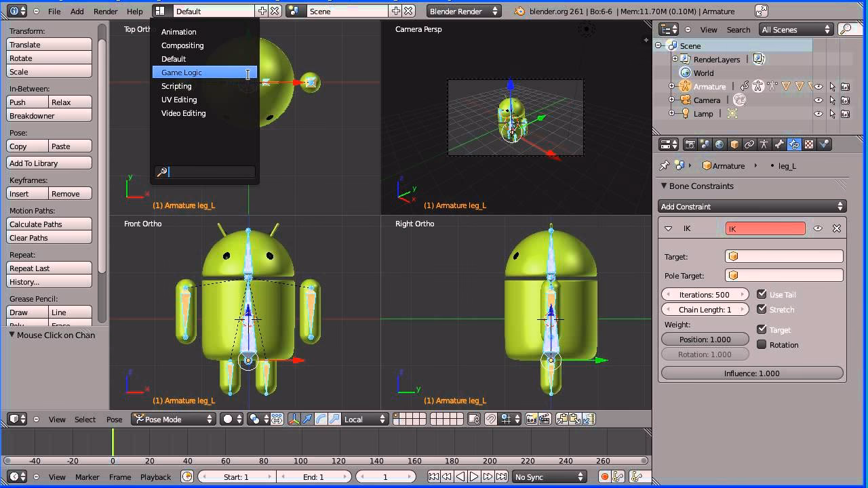Select Game Logic screen layout

point(205,73)
